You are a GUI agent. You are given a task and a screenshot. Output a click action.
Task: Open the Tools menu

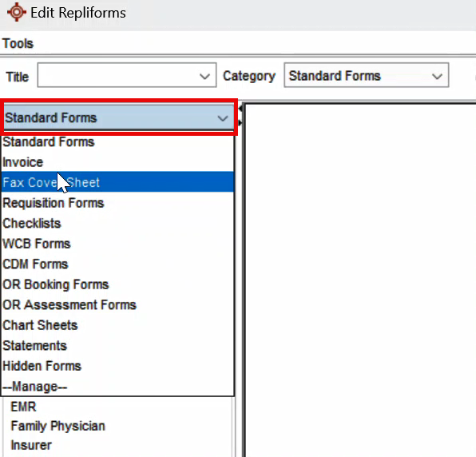click(18, 43)
